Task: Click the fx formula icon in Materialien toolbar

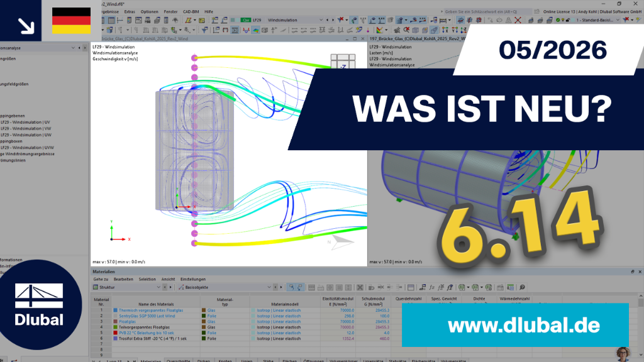Action: coord(431,287)
